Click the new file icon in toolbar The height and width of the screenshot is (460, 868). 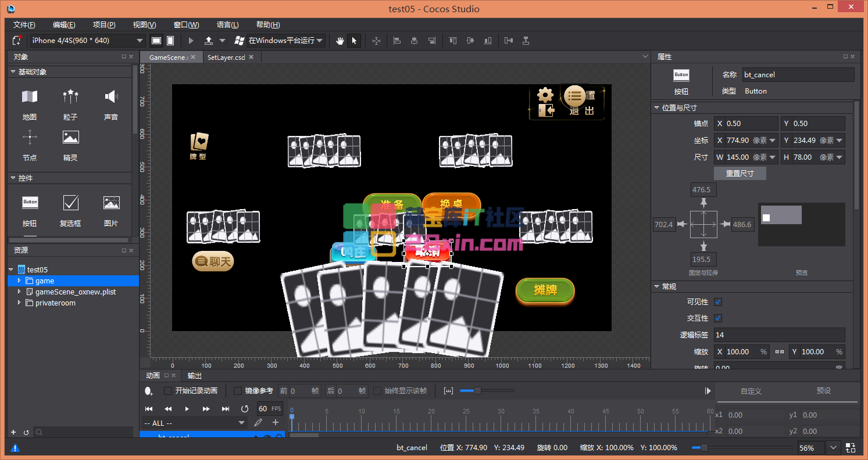pos(16,41)
